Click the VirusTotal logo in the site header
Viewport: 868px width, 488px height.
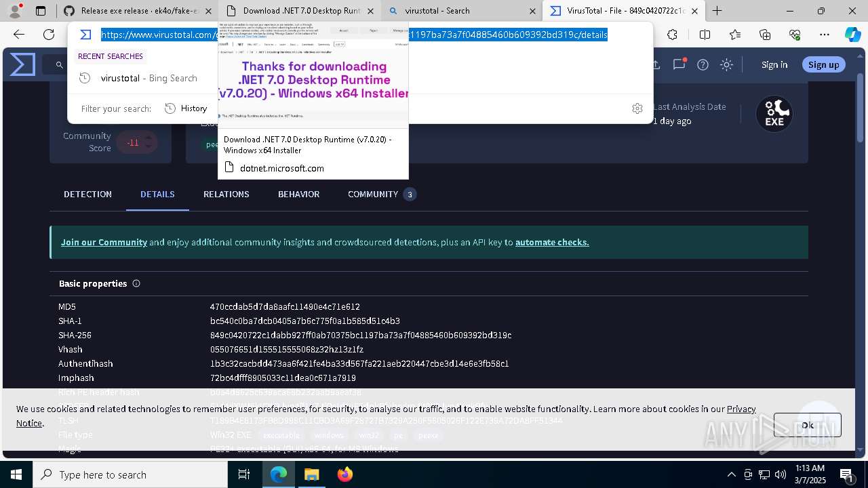click(x=22, y=65)
